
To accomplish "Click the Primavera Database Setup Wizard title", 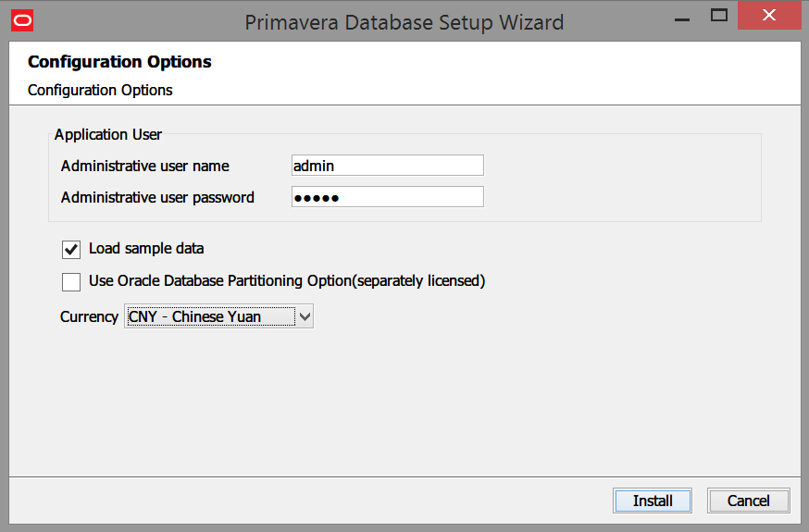I will (x=404, y=23).
